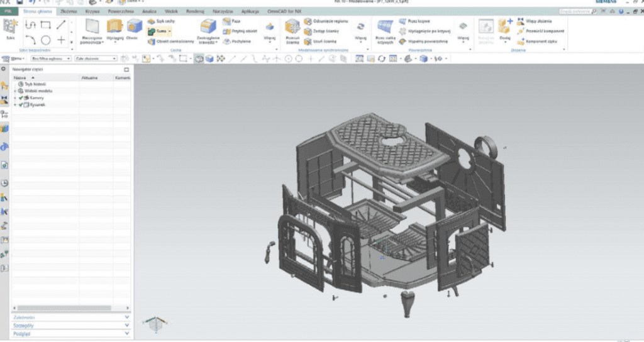Switch to the Powierzchnia ribbon tab
Screen dimensions: 644x342
click(x=121, y=11)
